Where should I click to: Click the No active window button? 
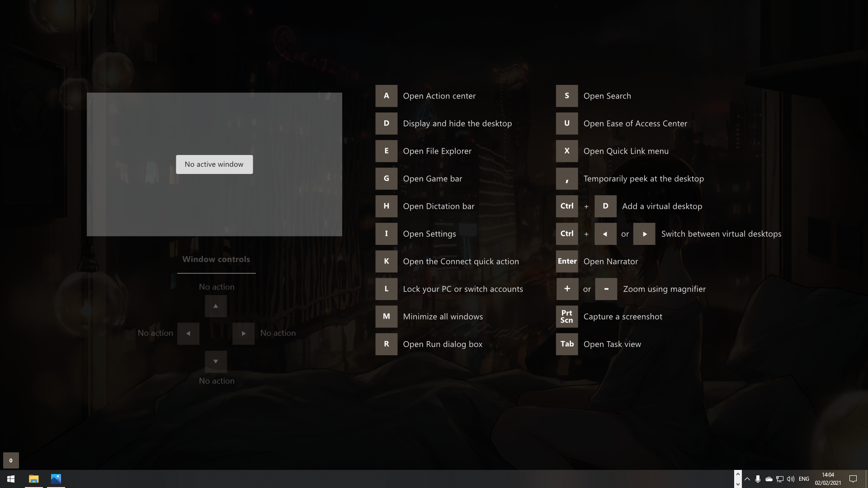click(x=214, y=164)
